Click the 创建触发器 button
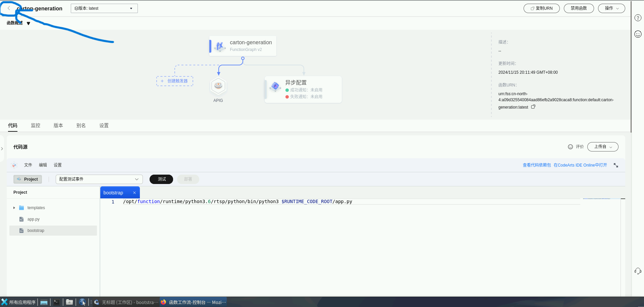 point(175,81)
